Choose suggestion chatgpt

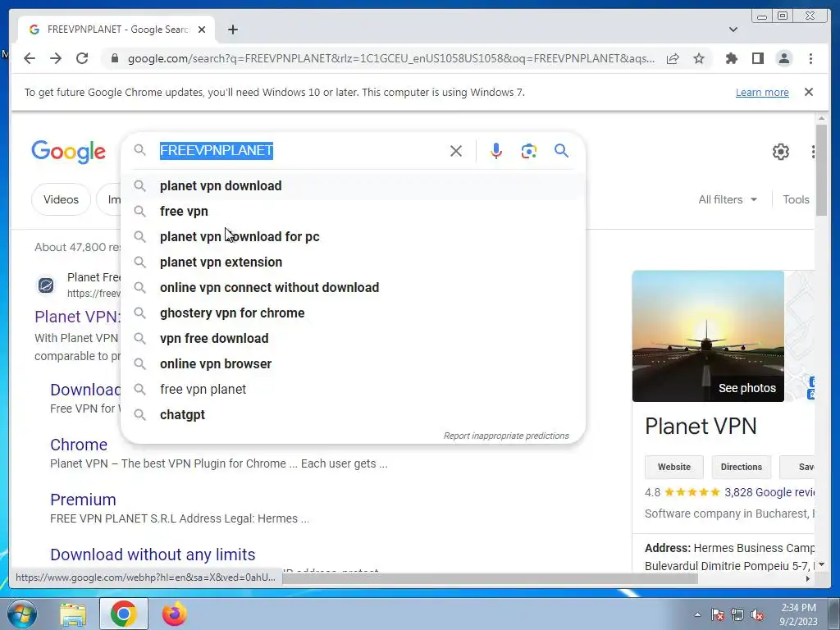coord(353,414)
